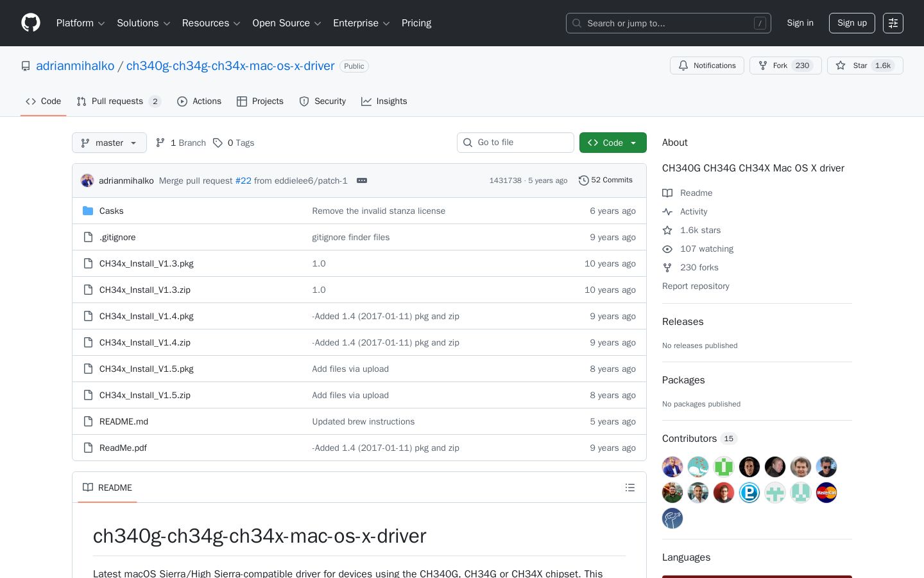Image resolution: width=924 pixels, height=578 pixels.
Task: Open "Remove the invalid stanza license" commit
Action: pyautogui.click(x=379, y=211)
